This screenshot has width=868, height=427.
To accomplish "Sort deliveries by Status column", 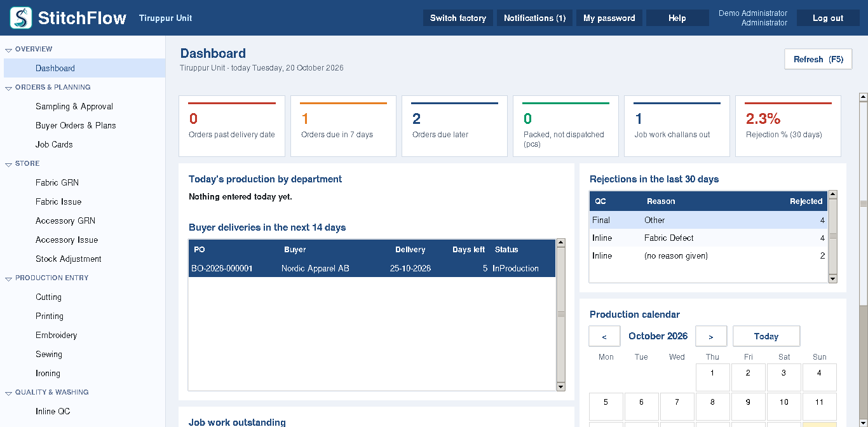I will tap(523, 249).
